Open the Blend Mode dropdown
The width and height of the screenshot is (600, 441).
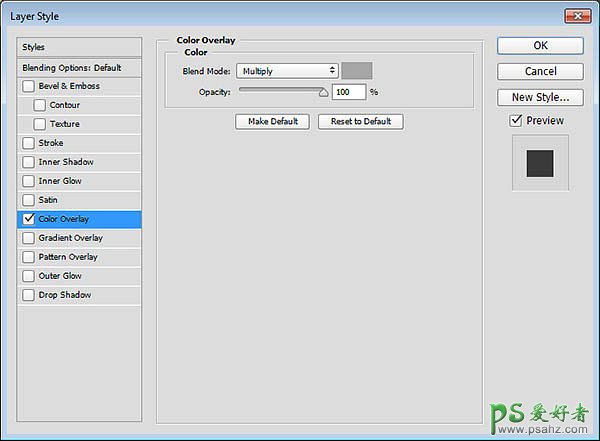[288, 71]
